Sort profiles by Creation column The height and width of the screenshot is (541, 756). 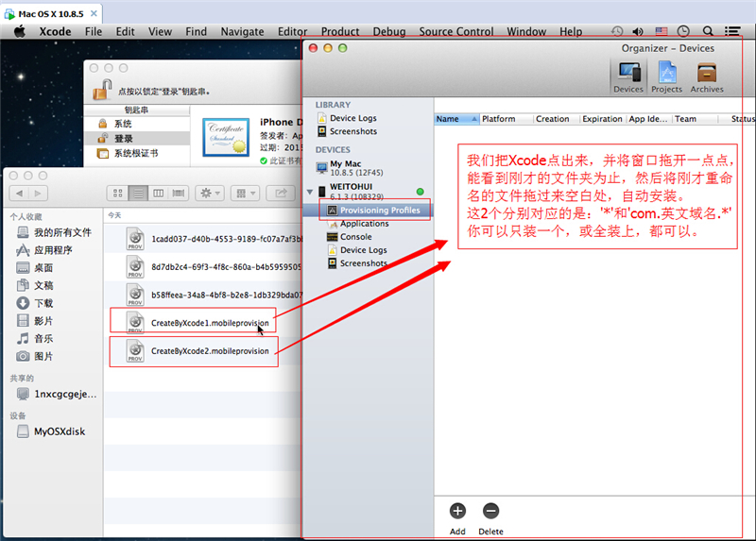[557, 119]
